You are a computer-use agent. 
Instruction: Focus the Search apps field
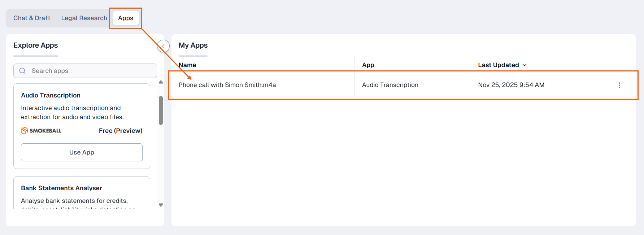[90, 71]
